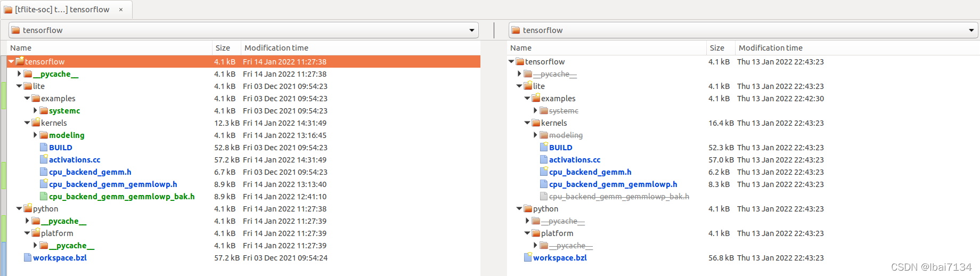Click the tensorflow folder icon in left pane root row
This screenshot has width=980, height=276.
click(x=20, y=61)
